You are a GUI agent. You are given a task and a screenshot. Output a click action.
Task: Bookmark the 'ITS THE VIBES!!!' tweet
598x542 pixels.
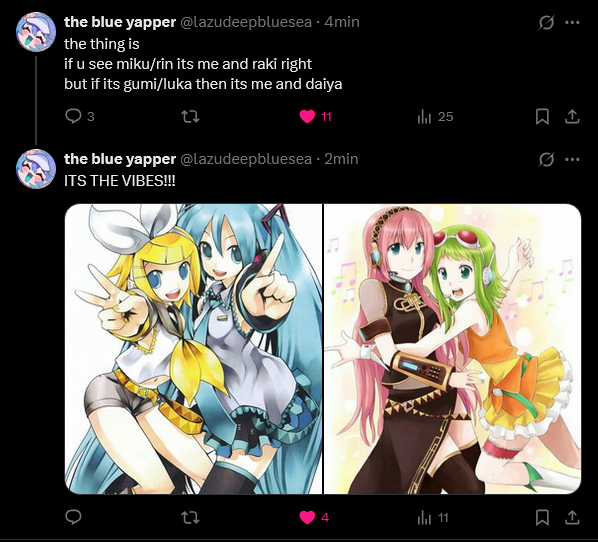pyautogui.click(x=542, y=518)
